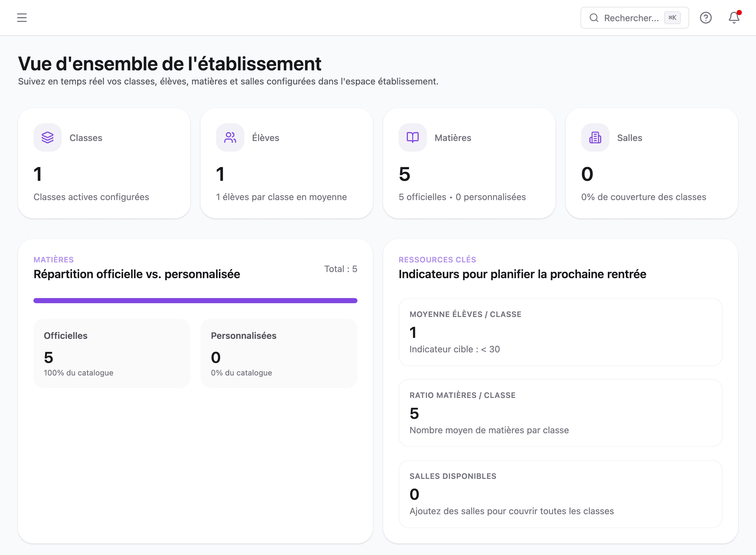Click the 'RESSOURCES CLÉS' label
This screenshot has height=555, width=756.
437,260
